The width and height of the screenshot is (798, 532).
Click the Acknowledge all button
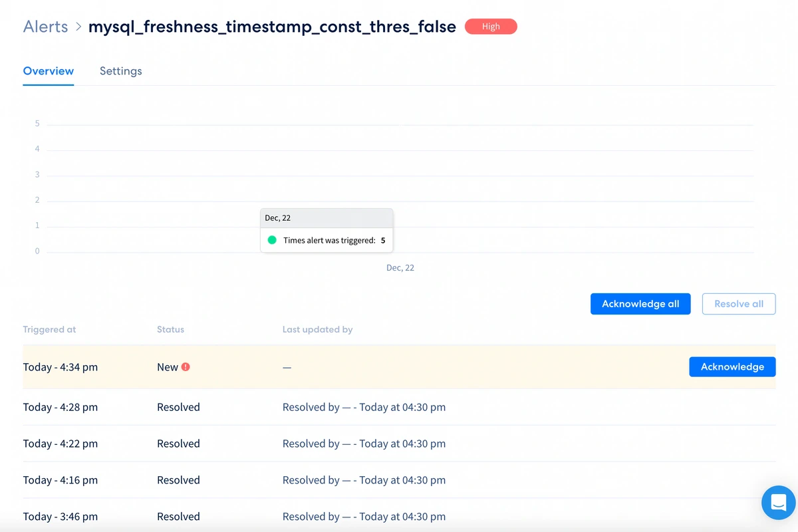coord(640,304)
